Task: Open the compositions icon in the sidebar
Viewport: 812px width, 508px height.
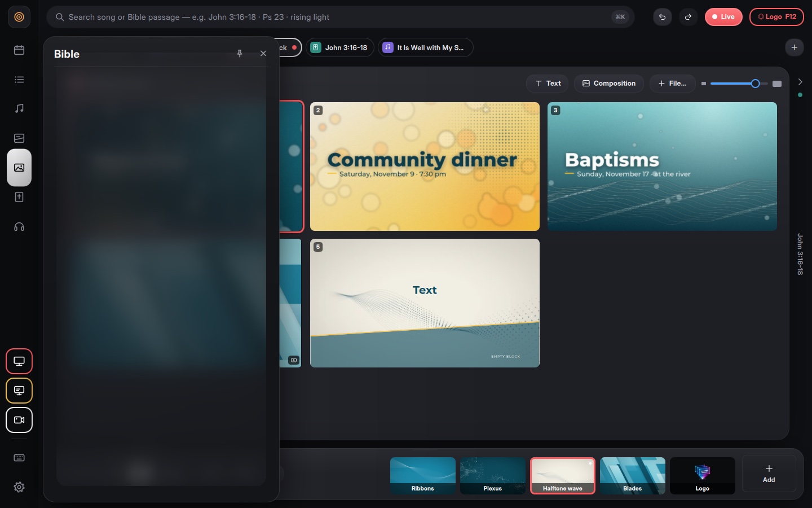Action: 19,138
